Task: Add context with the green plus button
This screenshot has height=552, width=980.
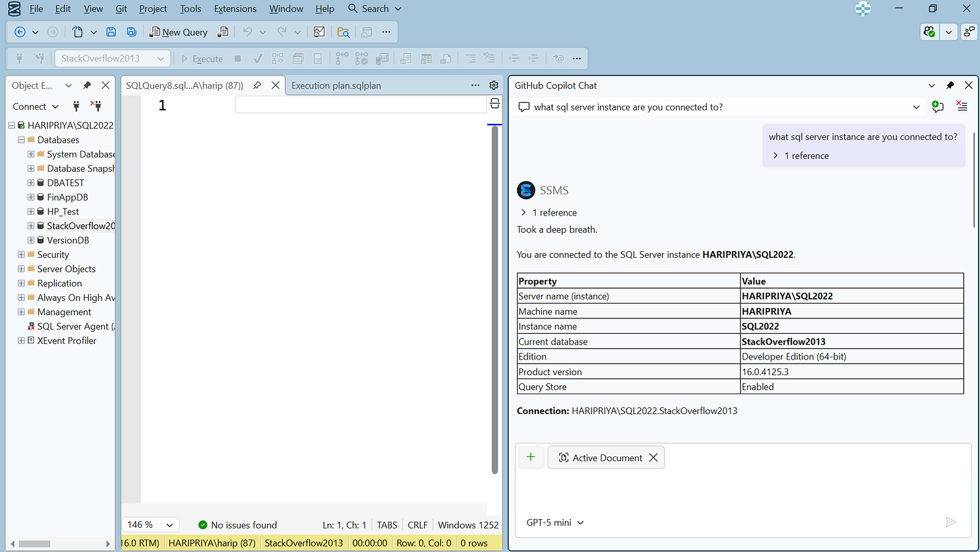Action: (x=530, y=457)
